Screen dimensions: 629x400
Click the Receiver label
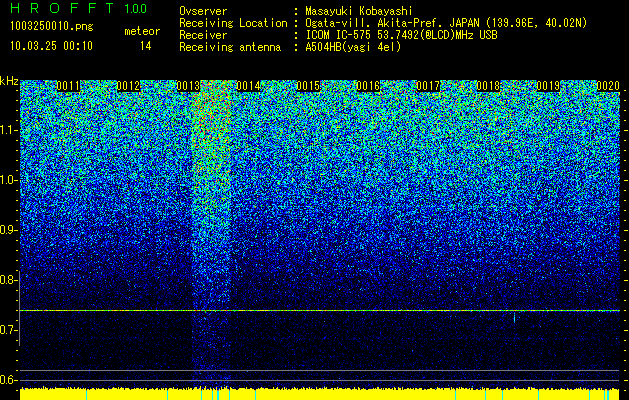click(x=203, y=35)
